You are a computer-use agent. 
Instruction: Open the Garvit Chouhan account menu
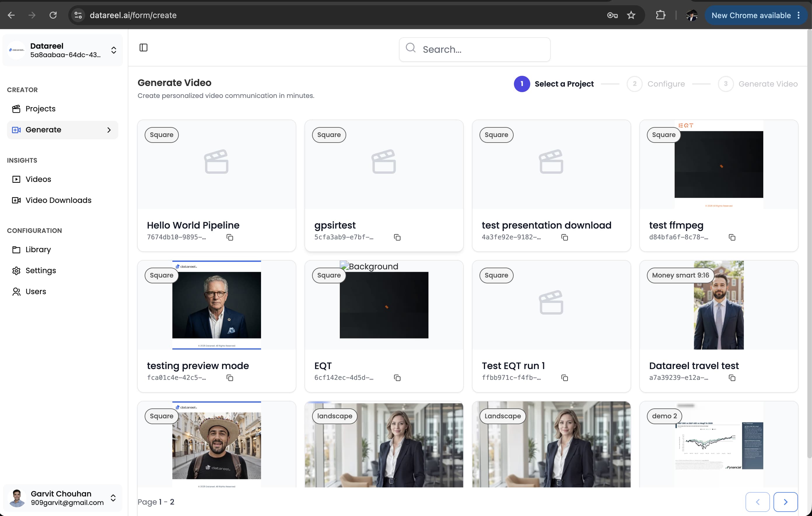tap(63, 498)
